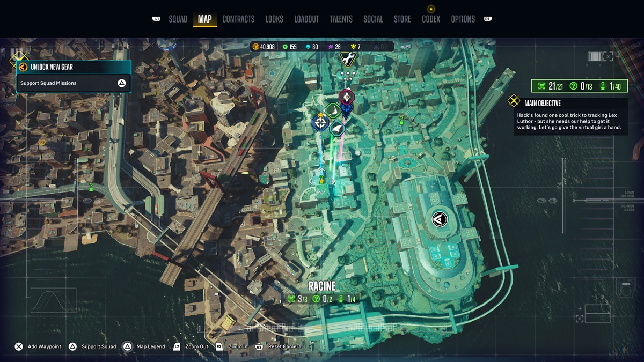Screen dimensions: 644x362
Task: Click the green fin mission icon
Action: 333,110
